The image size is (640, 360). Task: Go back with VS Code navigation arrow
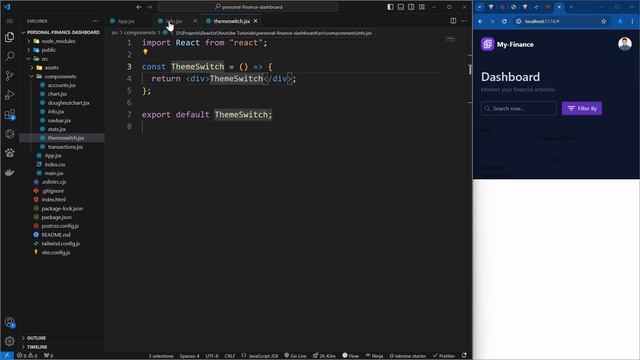[139, 7]
